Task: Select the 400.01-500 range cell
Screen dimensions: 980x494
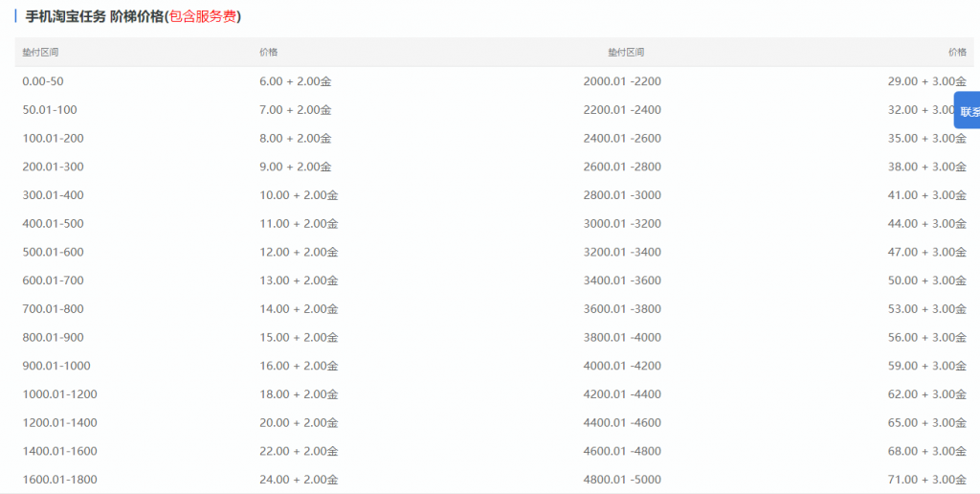Action: click(x=54, y=224)
